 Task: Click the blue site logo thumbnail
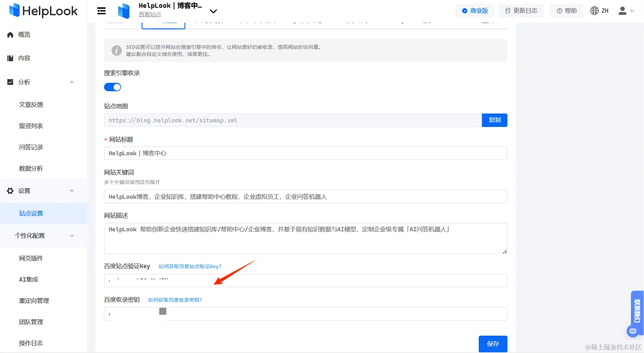coord(124,11)
